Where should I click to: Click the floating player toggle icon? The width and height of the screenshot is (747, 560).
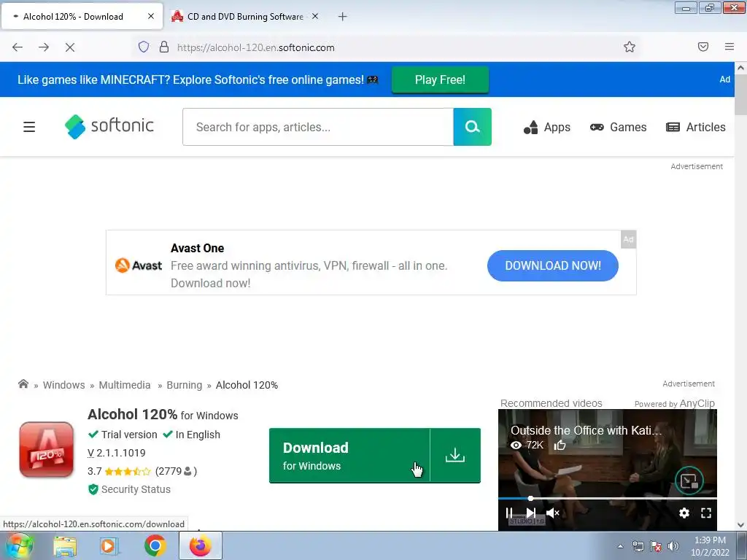click(x=689, y=481)
